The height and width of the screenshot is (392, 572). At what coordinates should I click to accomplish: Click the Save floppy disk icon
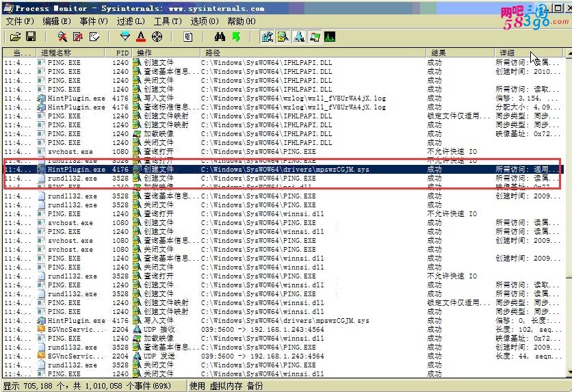pyautogui.click(x=31, y=36)
